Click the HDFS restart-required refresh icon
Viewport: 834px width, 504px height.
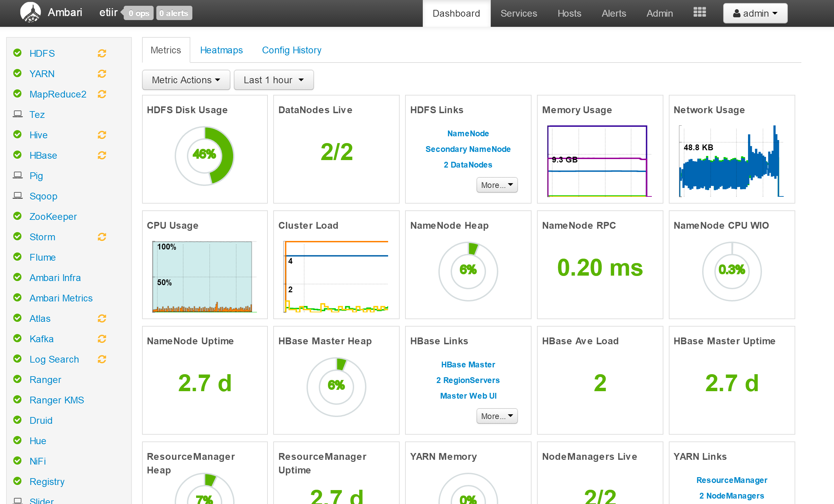pos(102,53)
